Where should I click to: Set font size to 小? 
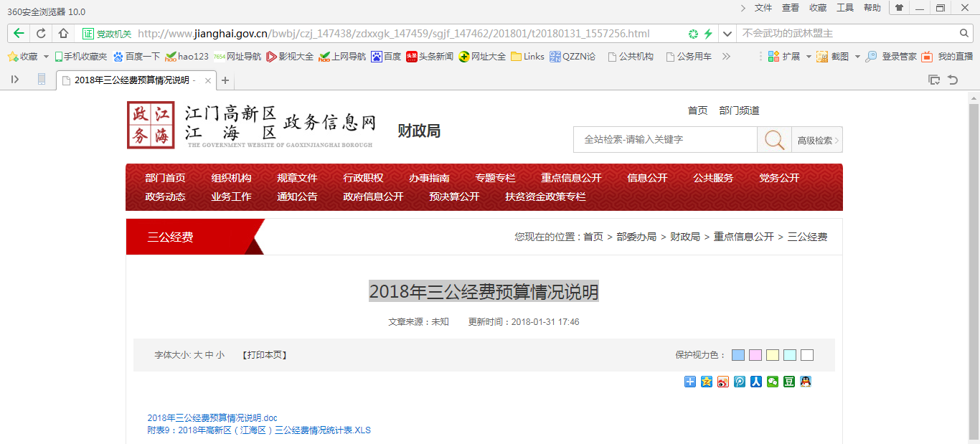(x=220, y=354)
